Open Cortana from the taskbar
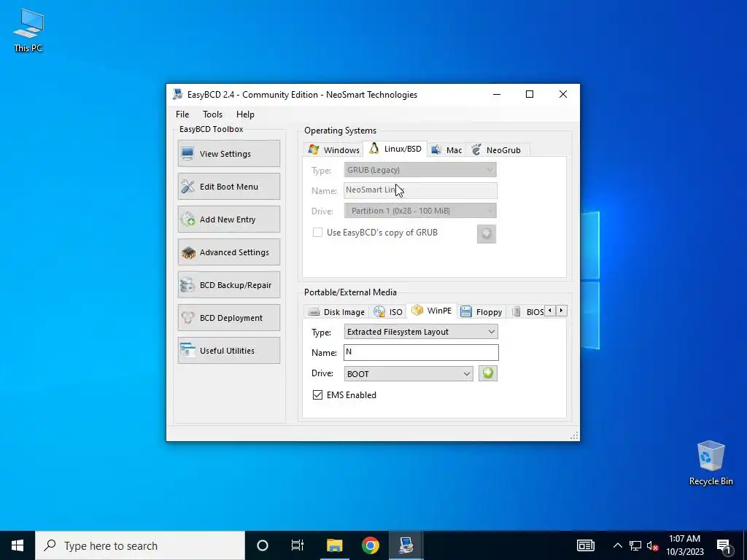747x560 pixels. (x=263, y=545)
